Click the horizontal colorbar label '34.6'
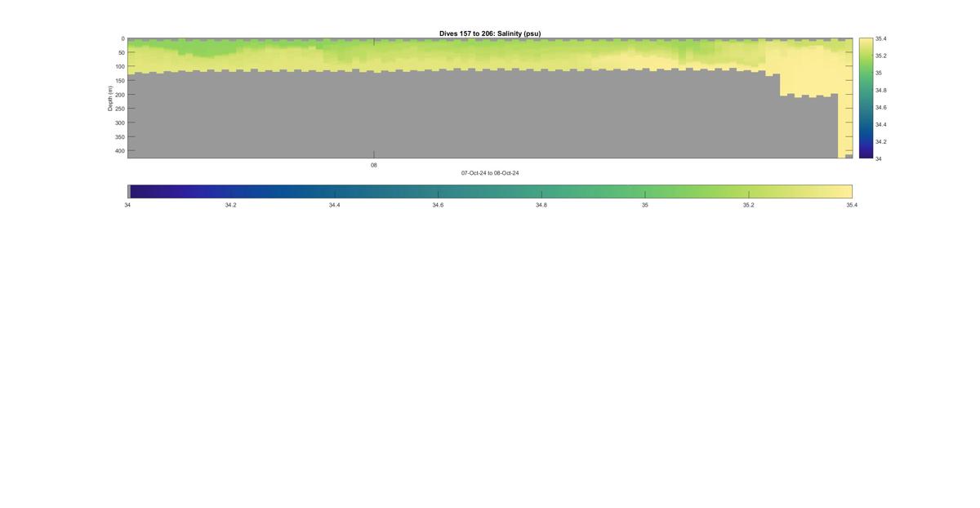 (438, 205)
